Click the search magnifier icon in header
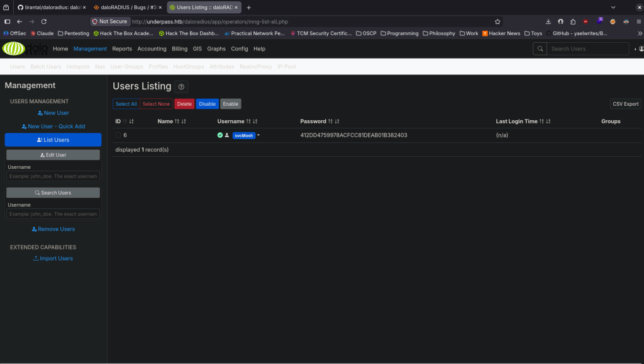The width and height of the screenshot is (644, 364). (540, 48)
